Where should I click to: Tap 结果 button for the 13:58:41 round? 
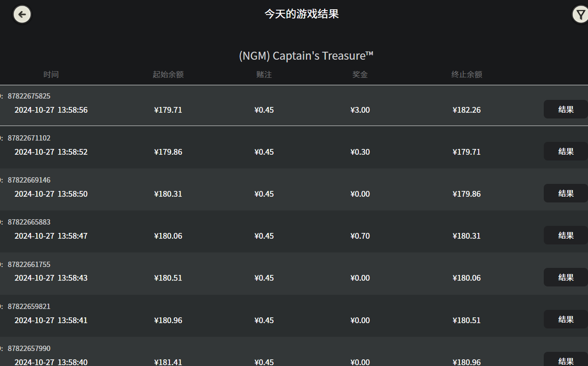[x=565, y=319]
